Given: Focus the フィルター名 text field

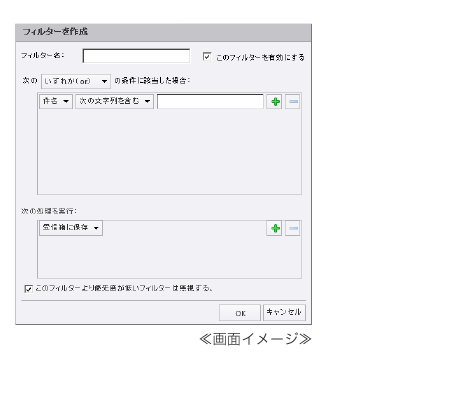Looking at the screenshot, I should pos(136,56).
